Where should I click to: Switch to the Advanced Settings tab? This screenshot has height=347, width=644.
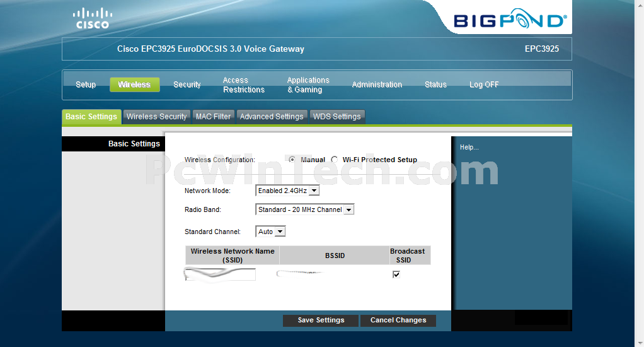click(272, 117)
